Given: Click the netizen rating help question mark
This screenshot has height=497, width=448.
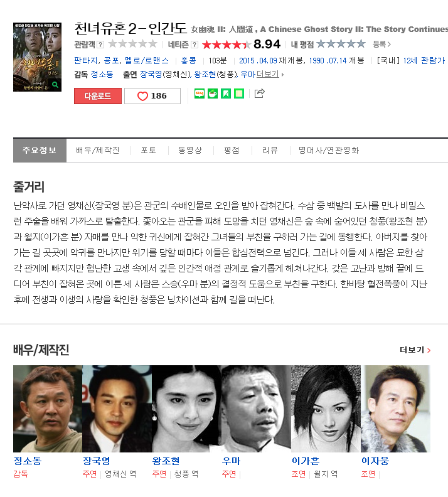Looking at the screenshot, I should click(195, 45).
